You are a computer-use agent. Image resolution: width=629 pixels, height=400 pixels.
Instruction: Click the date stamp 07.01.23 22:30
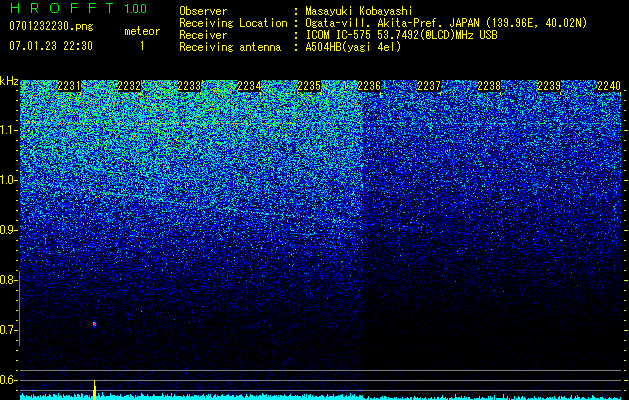coord(51,46)
